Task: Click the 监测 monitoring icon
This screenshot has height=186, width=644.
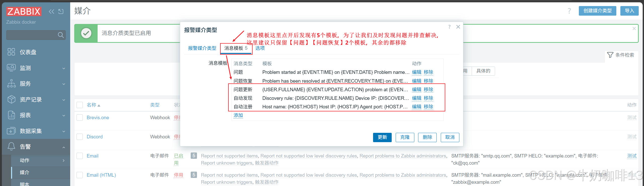Action: pyautogui.click(x=11, y=68)
